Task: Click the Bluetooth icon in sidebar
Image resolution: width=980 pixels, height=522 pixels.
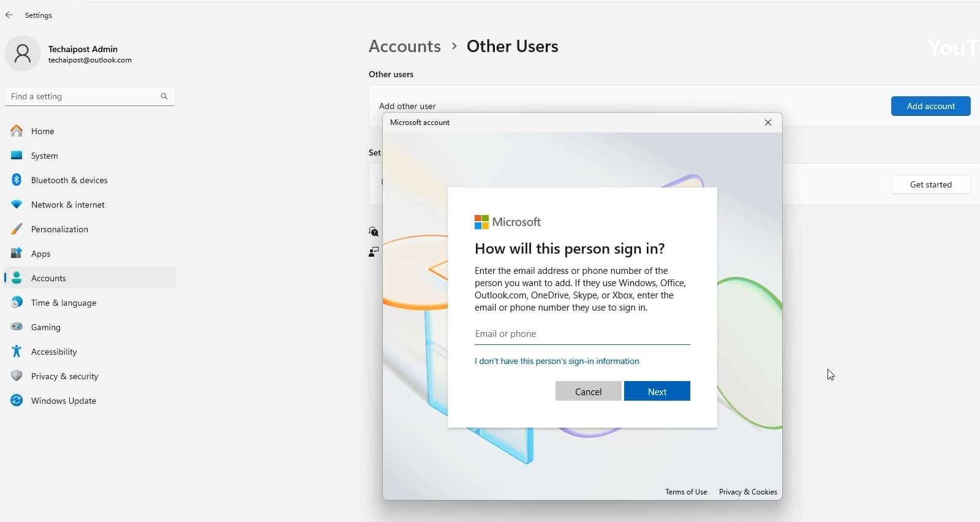Action: (17, 180)
